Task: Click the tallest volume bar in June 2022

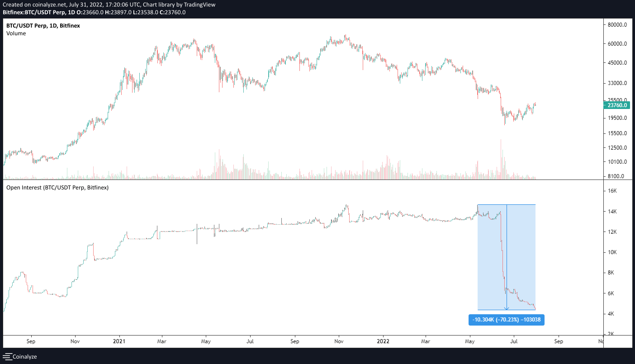Action: pos(501,158)
